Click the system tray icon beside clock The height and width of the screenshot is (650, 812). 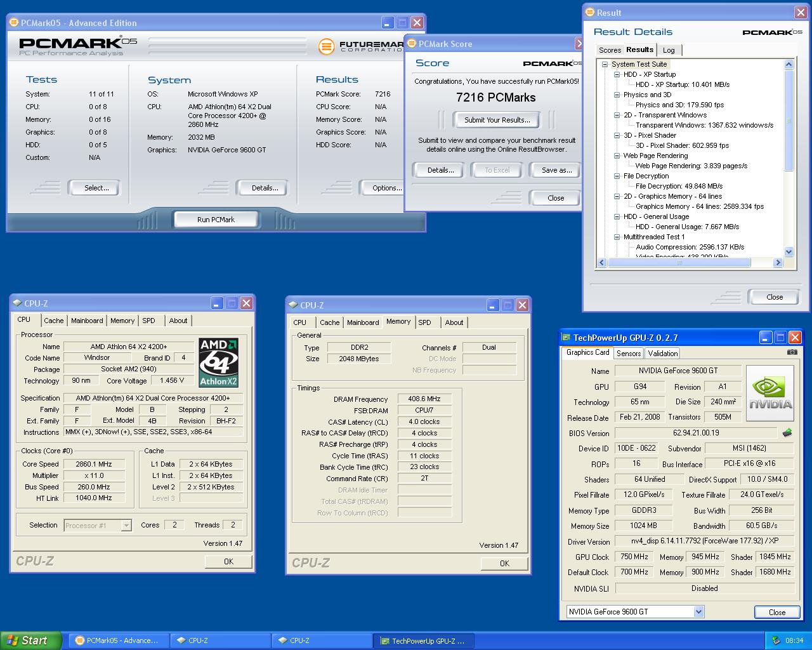776,640
